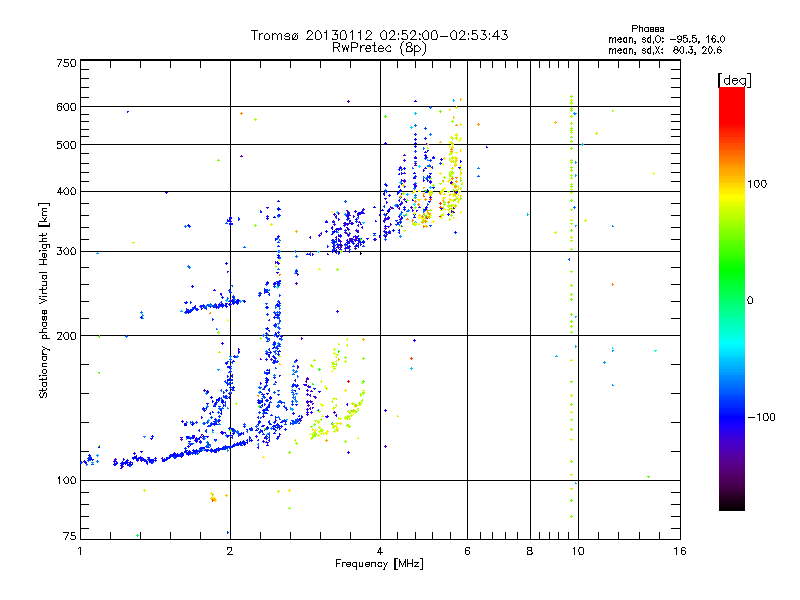The image size is (800, 600).
Task: Click the x-axis label 'Frequency [MHz]'
Action: tap(379, 564)
